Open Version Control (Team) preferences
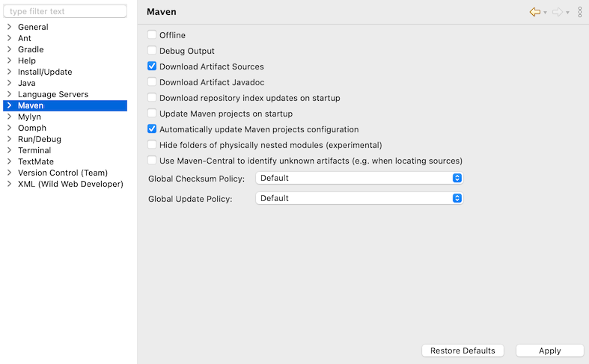The image size is (589, 364). (62, 173)
